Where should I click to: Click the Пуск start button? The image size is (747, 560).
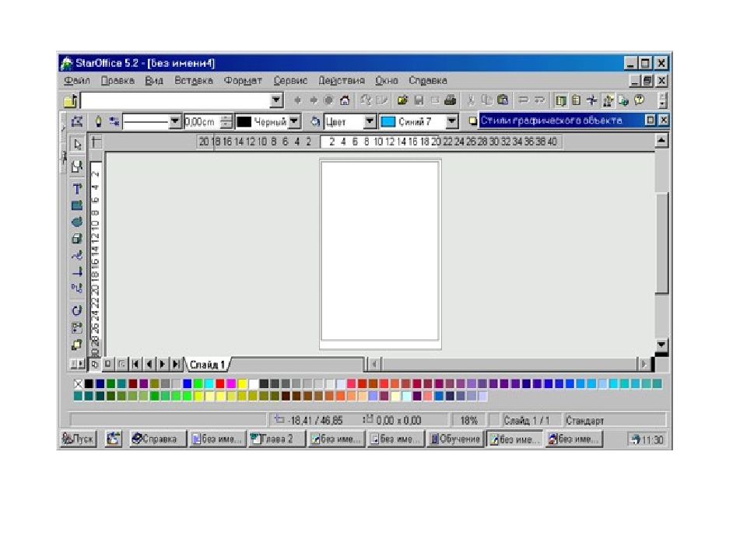point(78,439)
